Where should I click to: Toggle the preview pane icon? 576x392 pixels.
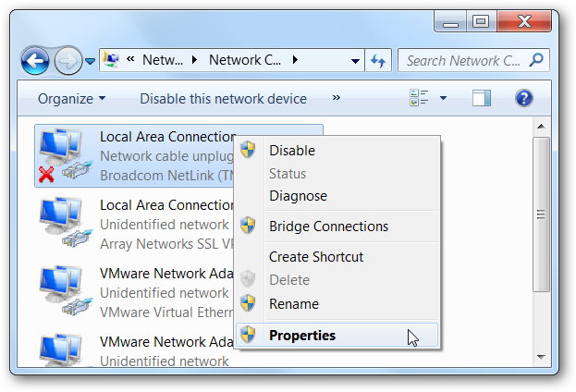(x=481, y=98)
